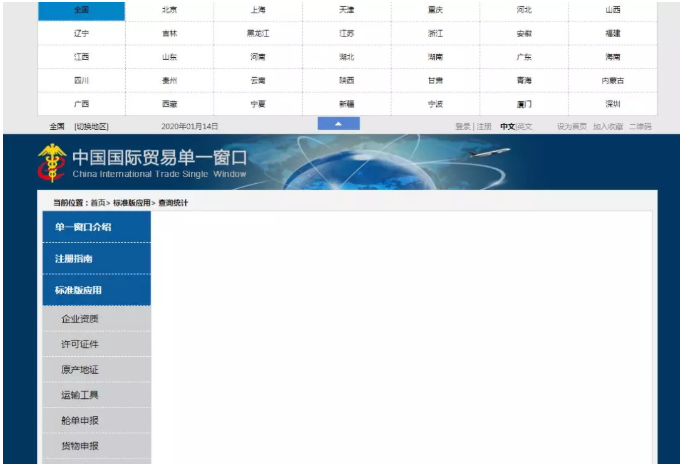Go to 青海 region
This screenshot has height=464, width=694.
524,81
